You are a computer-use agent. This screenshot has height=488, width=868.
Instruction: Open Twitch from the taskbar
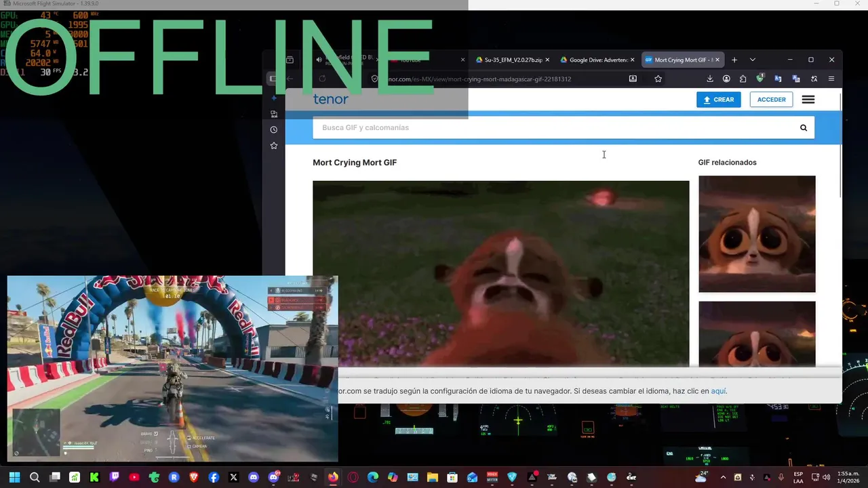tap(114, 477)
